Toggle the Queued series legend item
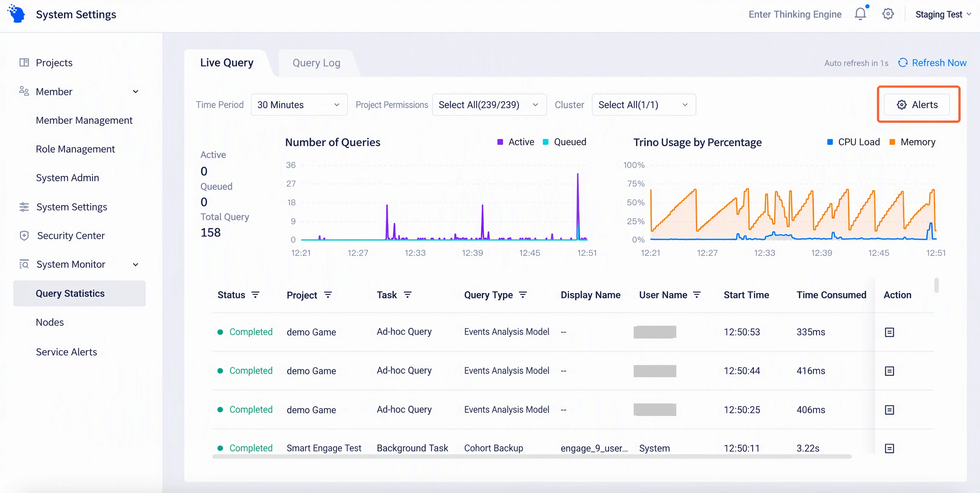 pos(564,142)
